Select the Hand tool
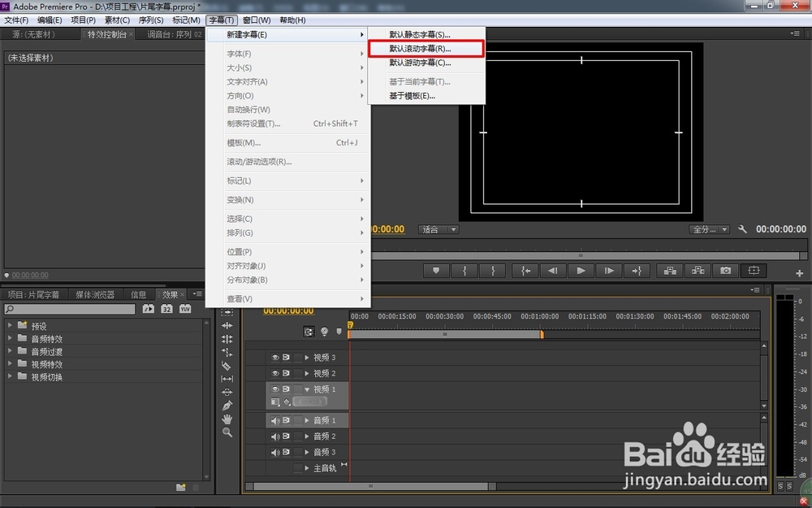Viewport: 812px width, 508px height. [x=227, y=419]
